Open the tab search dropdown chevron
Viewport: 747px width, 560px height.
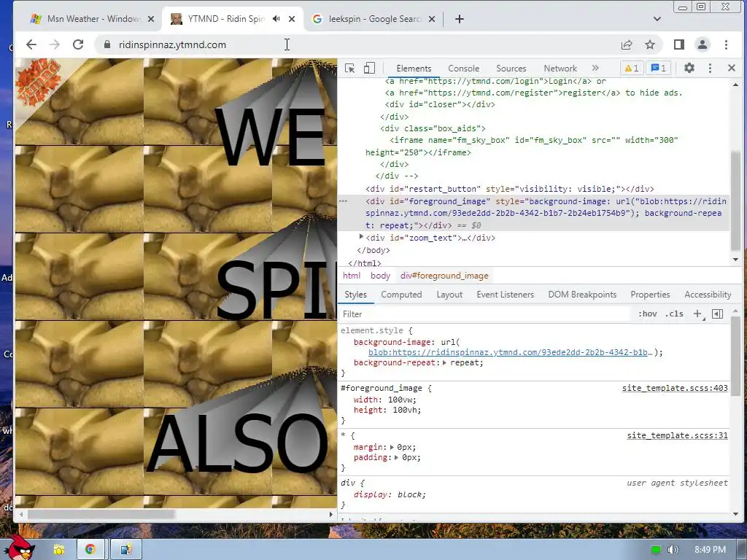[657, 18]
